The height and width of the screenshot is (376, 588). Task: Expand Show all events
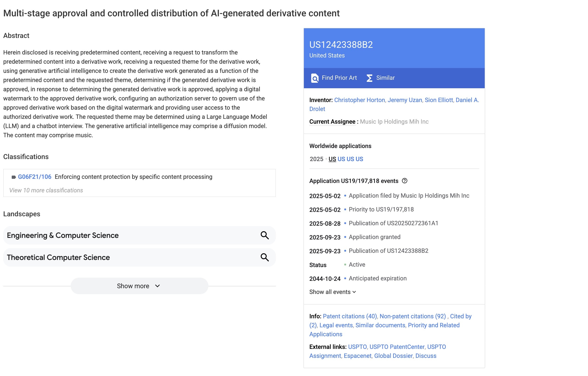pyautogui.click(x=333, y=292)
